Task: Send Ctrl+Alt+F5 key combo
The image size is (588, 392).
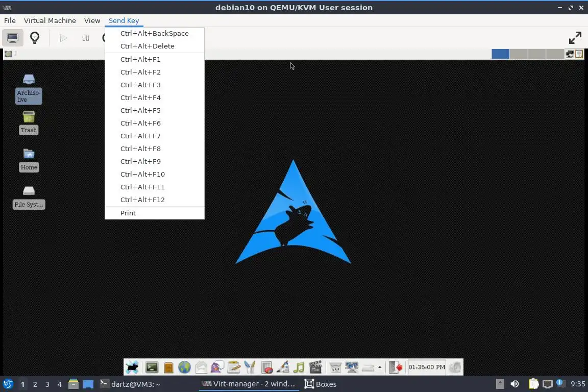Action: tap(155, 110)
